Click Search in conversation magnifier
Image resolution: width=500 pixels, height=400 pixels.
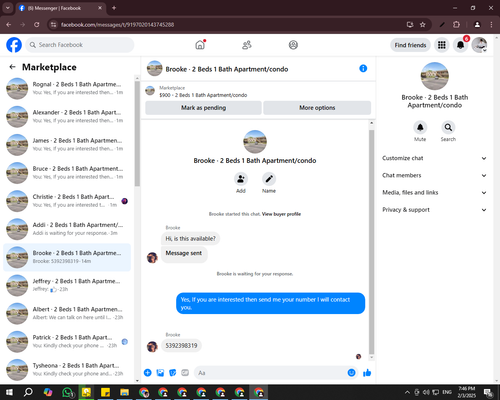pos(448,127)
